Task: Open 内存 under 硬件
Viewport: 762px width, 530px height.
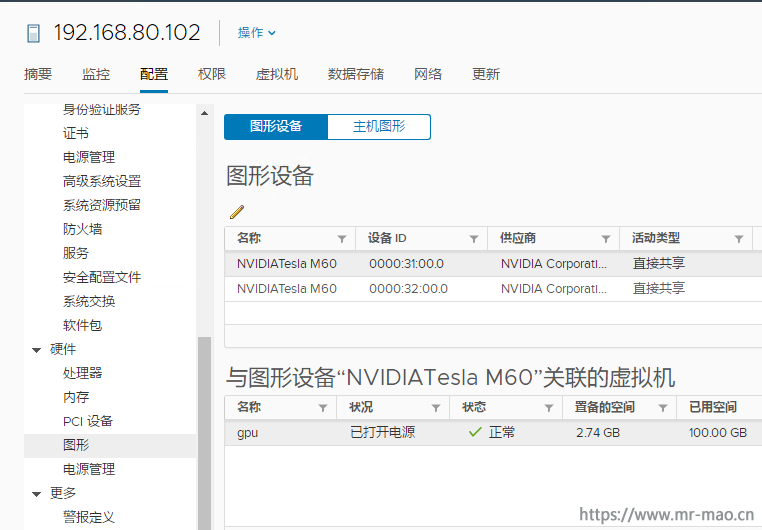Action: click(76, 397)
